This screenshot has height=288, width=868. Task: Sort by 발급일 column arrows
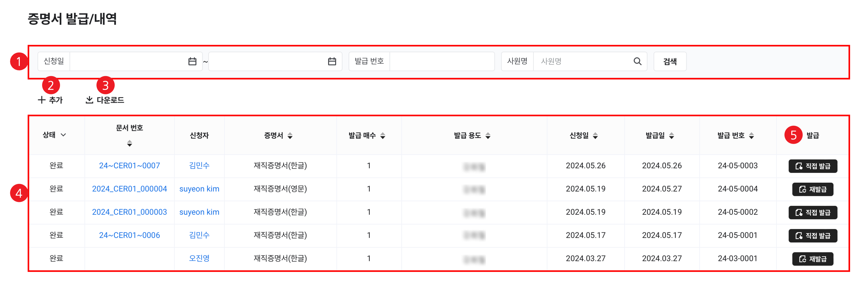[672, 136]
